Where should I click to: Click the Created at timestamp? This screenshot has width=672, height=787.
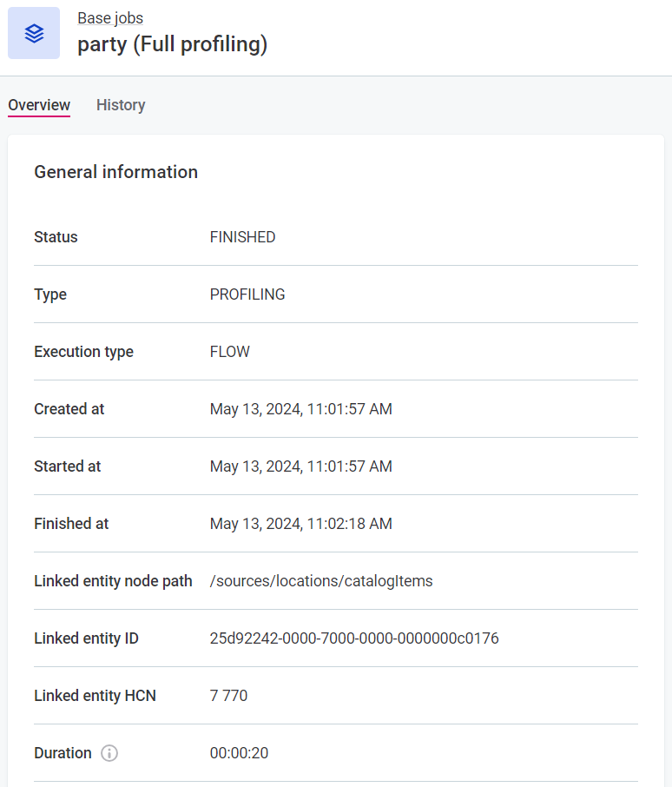click(300, 408)
